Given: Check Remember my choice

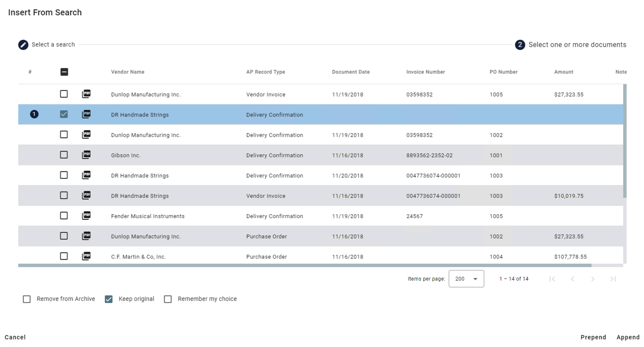Looking at the screenshot, I should [x=168, y=299].
